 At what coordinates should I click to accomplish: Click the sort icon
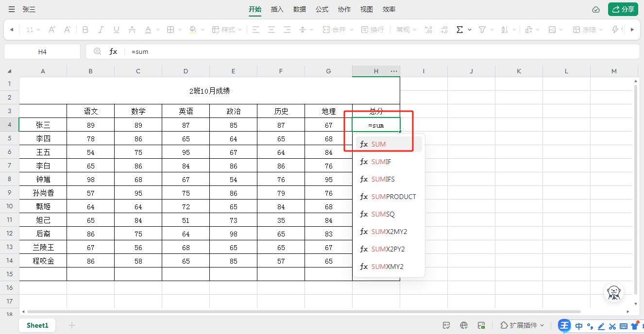[x=504, y=30]
